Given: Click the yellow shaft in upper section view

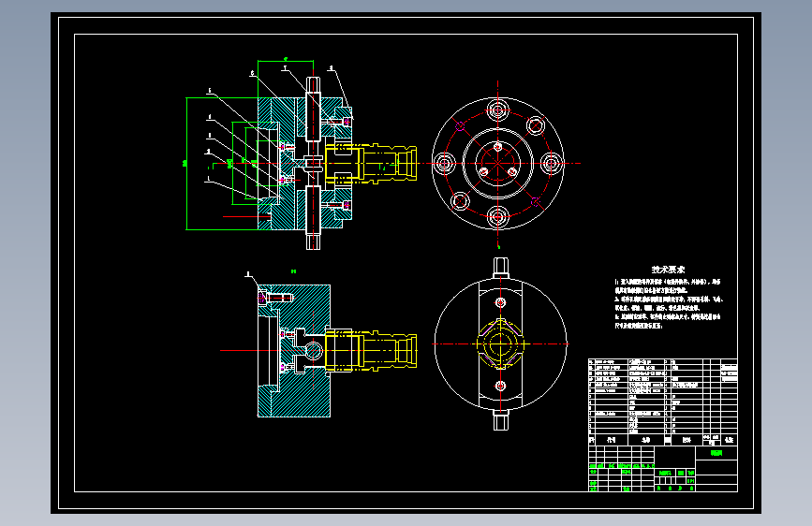Looking at the screenshot, I should pyautogui.click(x=371, y=163).
